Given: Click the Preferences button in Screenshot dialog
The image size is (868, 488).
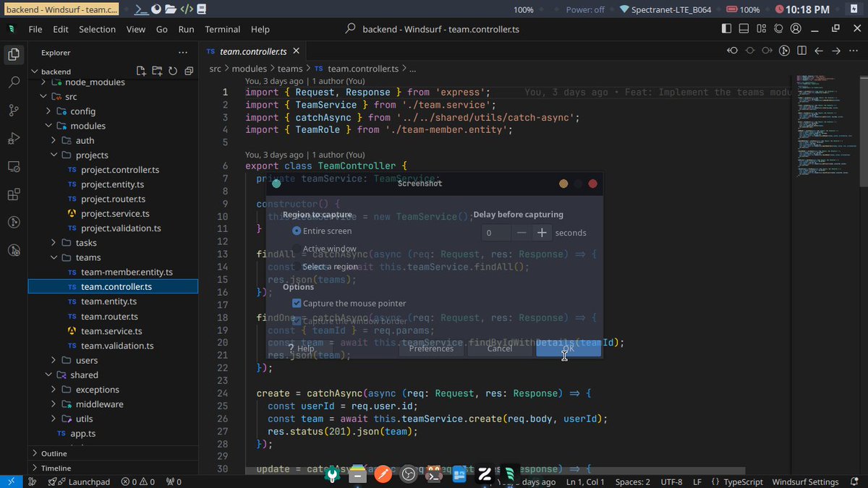Looking at the screenshot, I should pos(431,348).
